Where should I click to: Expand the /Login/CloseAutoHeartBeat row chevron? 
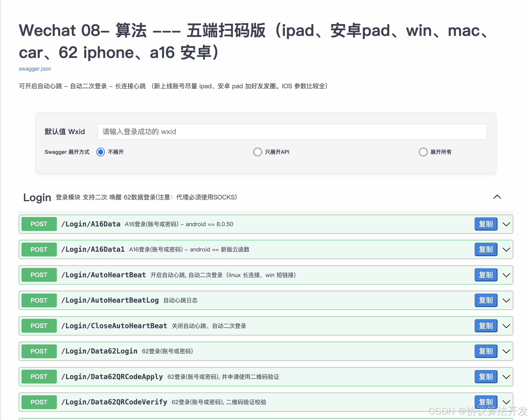(506, 326)
